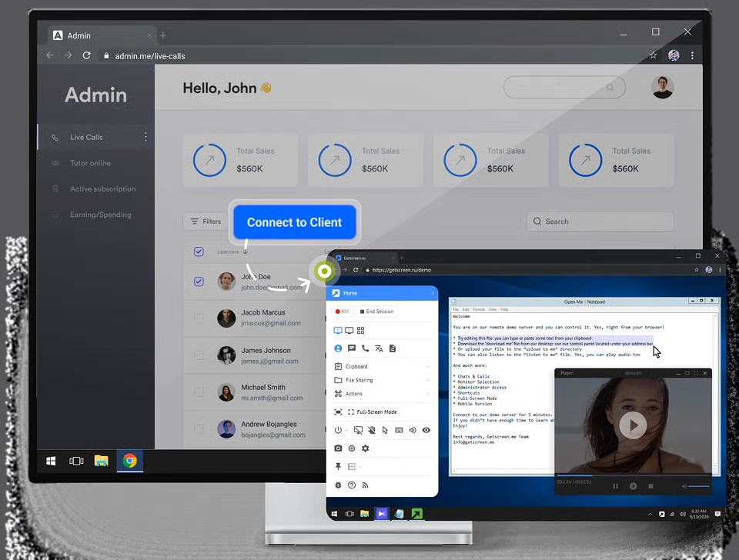Start a voice call with phone icon
Screen dimensions: 739x560
point(365,348)
